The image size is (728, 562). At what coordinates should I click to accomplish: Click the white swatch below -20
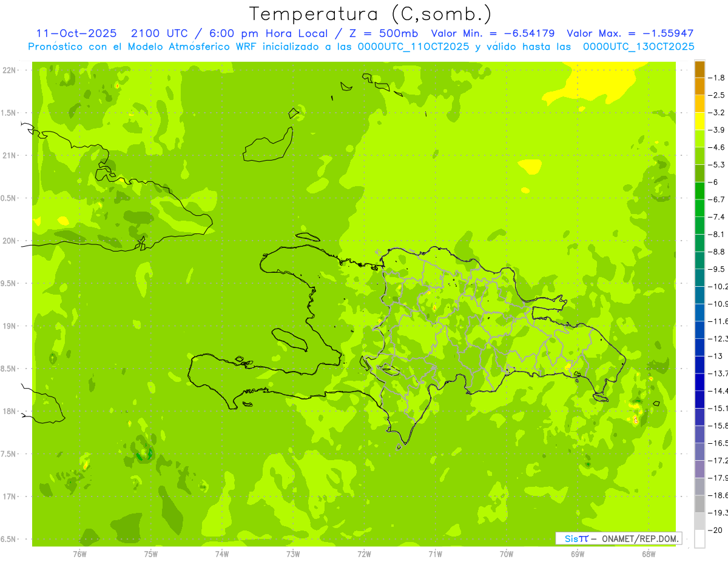[x=699, y=539]
